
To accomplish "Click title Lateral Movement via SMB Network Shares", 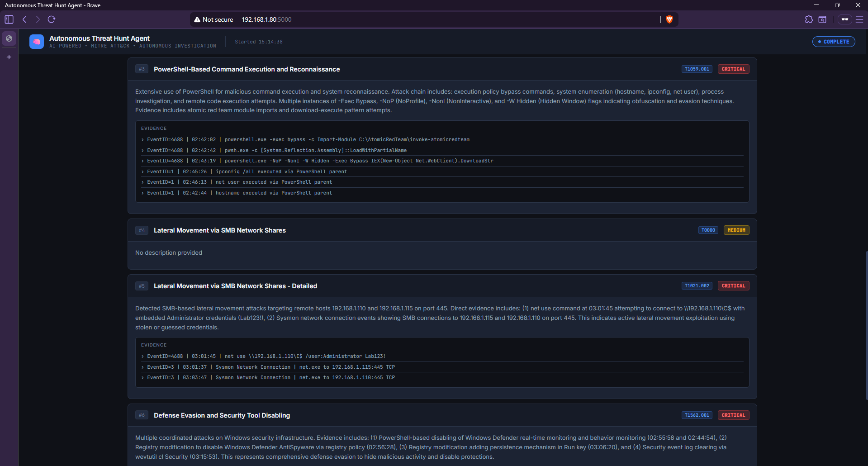I will coord(220,230).
